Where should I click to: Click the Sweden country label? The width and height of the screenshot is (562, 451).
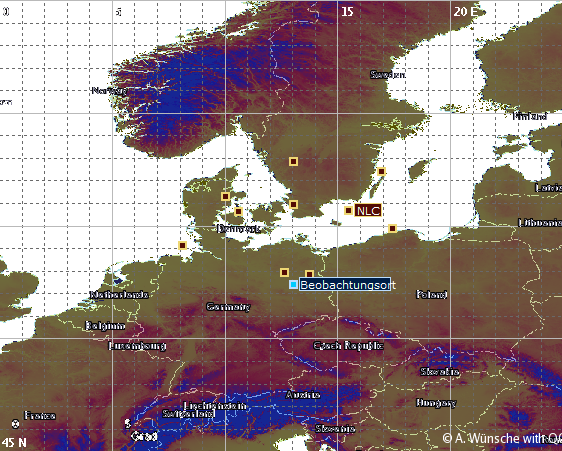click(x=388, y=75)
